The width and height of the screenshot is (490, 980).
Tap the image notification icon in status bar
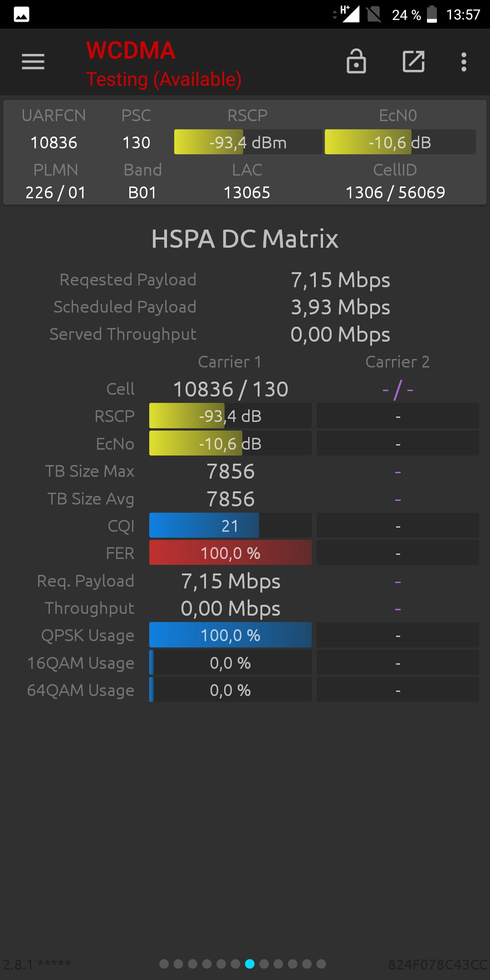click(22, 15)
